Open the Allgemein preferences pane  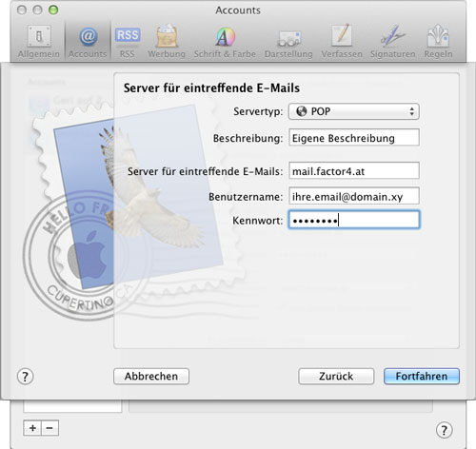point(39,42)
